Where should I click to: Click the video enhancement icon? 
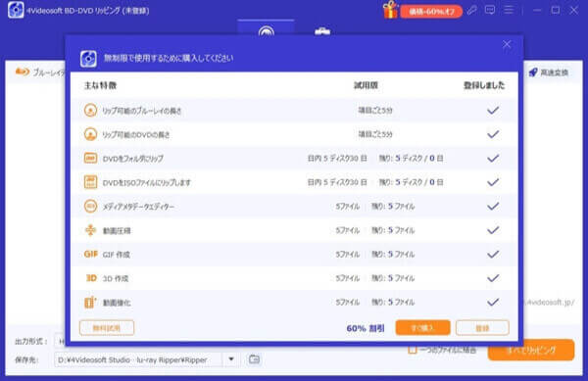90,302
